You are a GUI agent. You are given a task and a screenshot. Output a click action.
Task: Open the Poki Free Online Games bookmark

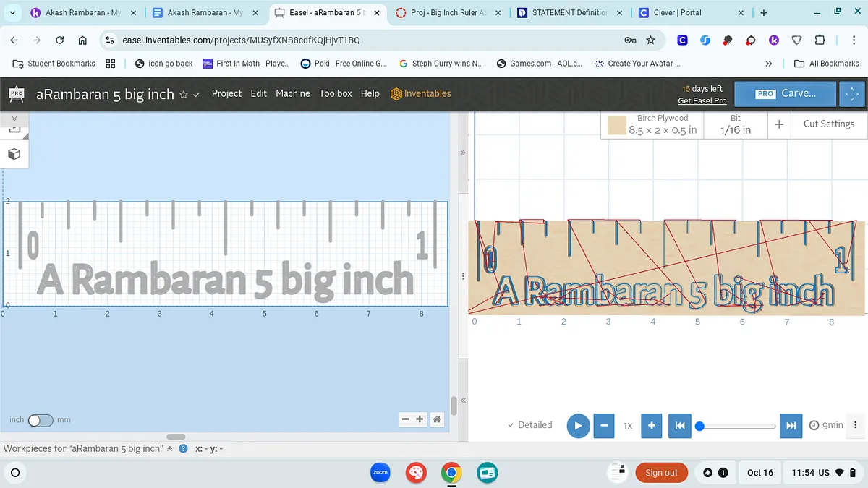click(x=343, y=64)
